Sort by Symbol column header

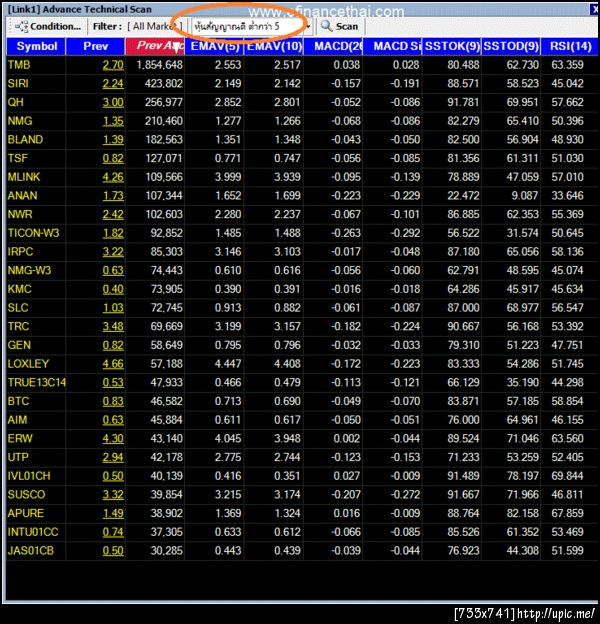click(36, 46)
